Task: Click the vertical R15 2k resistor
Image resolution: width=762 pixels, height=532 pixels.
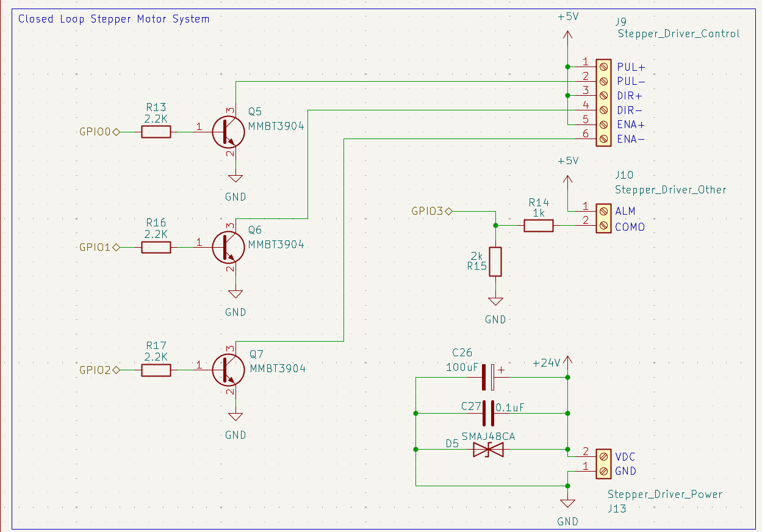Action: 495,262
